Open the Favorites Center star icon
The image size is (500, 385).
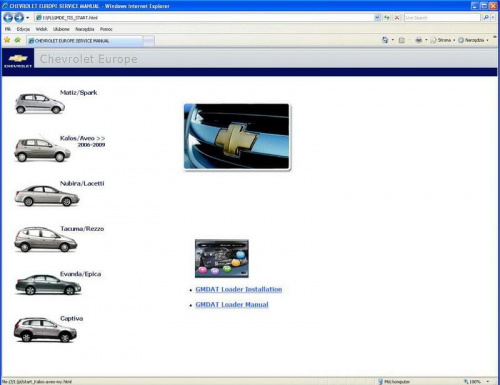[7, 40]
